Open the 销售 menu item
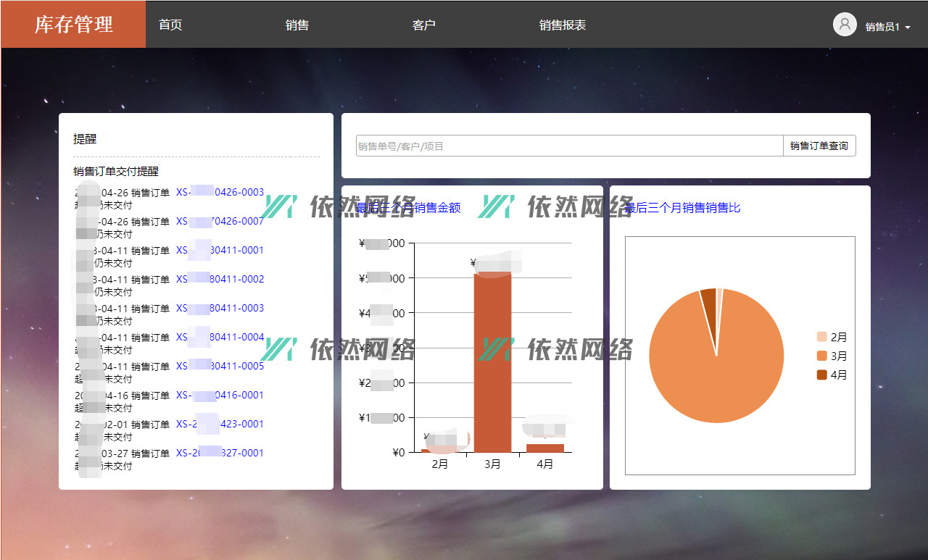The width and height of the screenshot is (928, 560). point(297,25)
